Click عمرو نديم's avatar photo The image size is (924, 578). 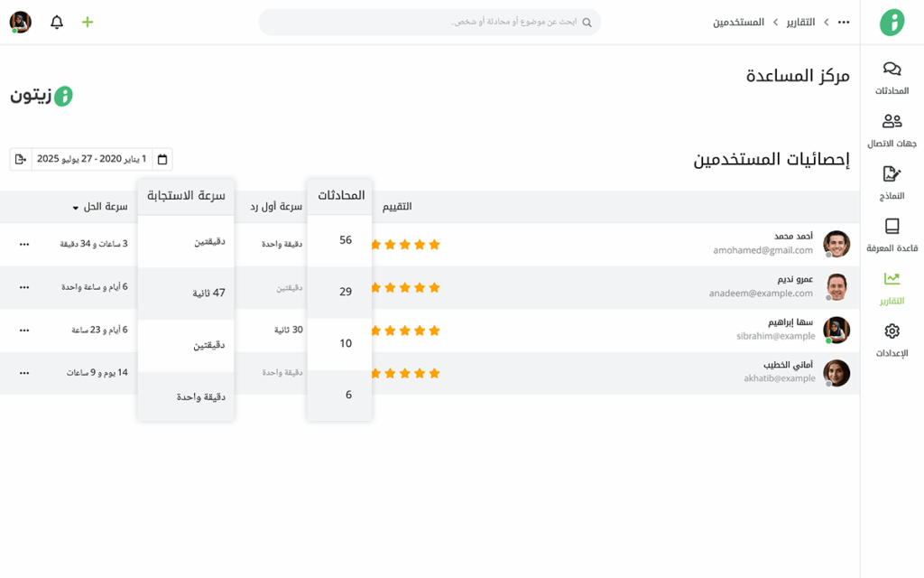[x=836, y=287]
